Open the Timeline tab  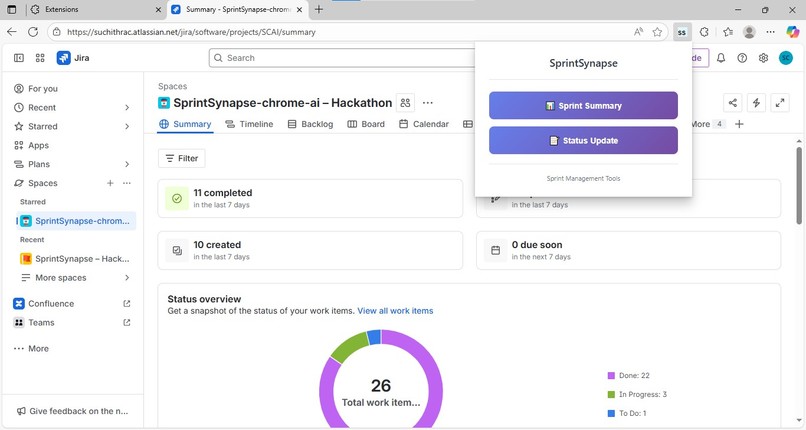pyautogui.click(x=249, y=124)
